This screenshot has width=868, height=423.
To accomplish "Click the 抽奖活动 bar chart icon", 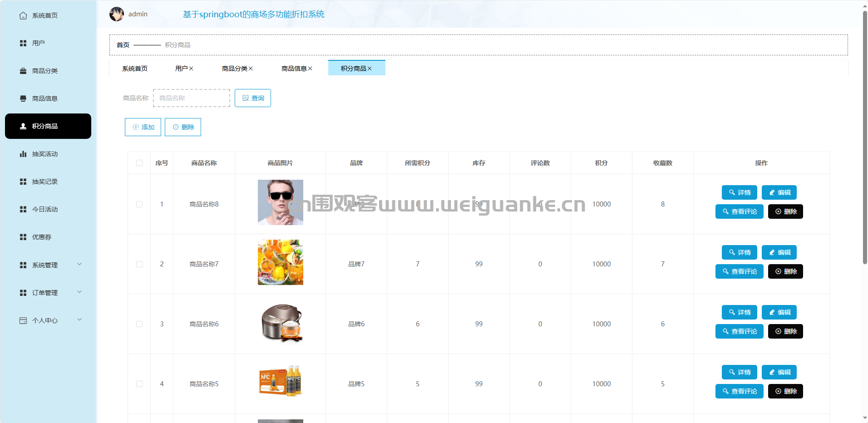I will 23,154.
